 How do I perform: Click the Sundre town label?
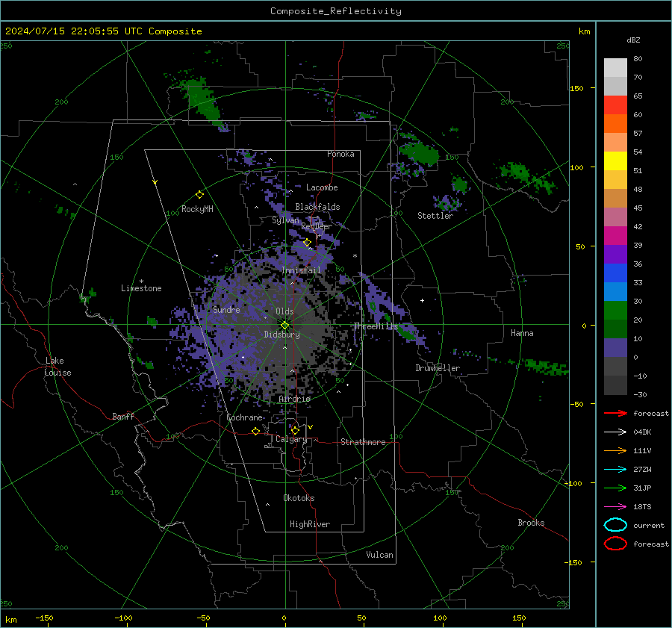[x=226, y=309]
